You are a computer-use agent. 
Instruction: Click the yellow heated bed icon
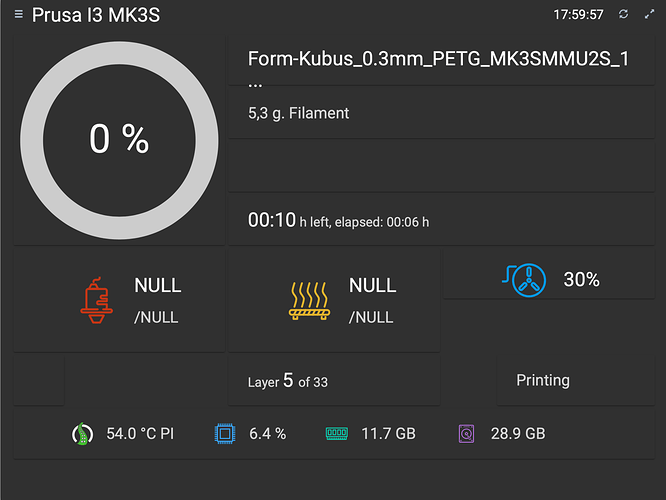tap(309, 300)
